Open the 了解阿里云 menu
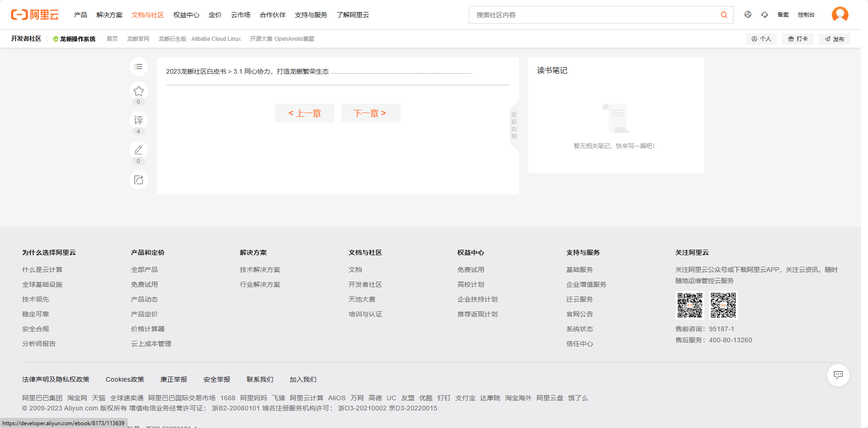The image size is (868, 428). pos(353,15)
